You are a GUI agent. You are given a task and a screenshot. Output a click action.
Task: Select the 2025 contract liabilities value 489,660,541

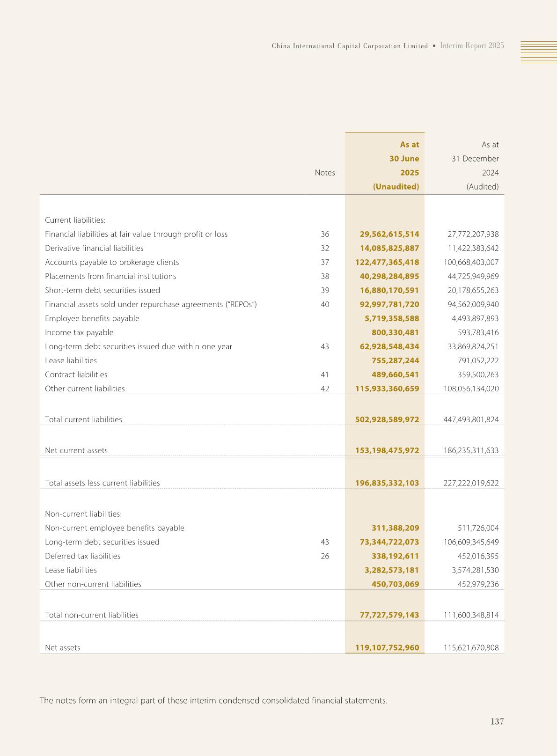395,374
